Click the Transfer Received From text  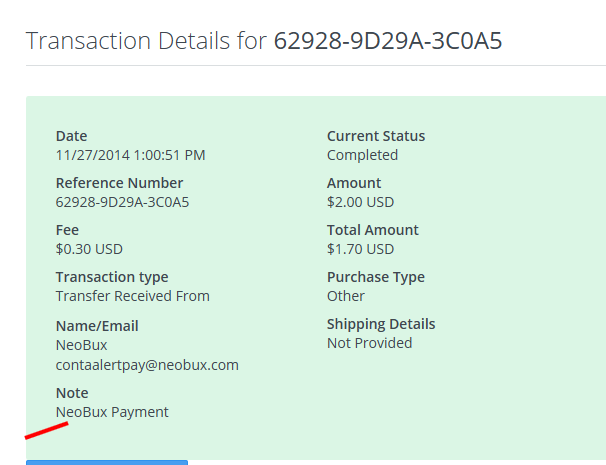click(x=133, y=296)
